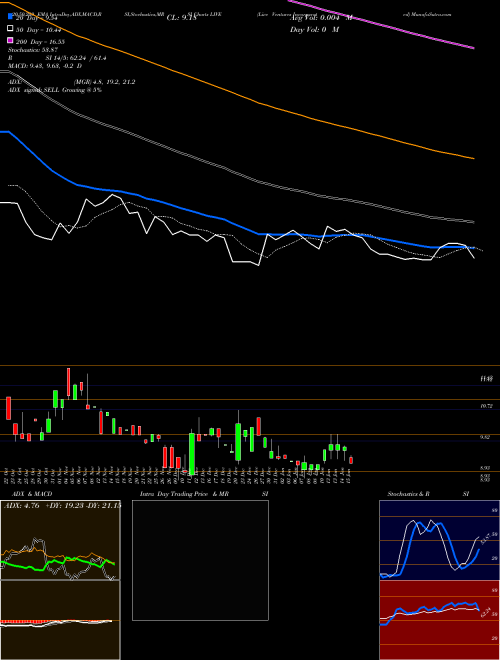This screenshot has width=500, height=660.
Task: Click the ADX indicator chart panel
Action: tap(60, 540)
